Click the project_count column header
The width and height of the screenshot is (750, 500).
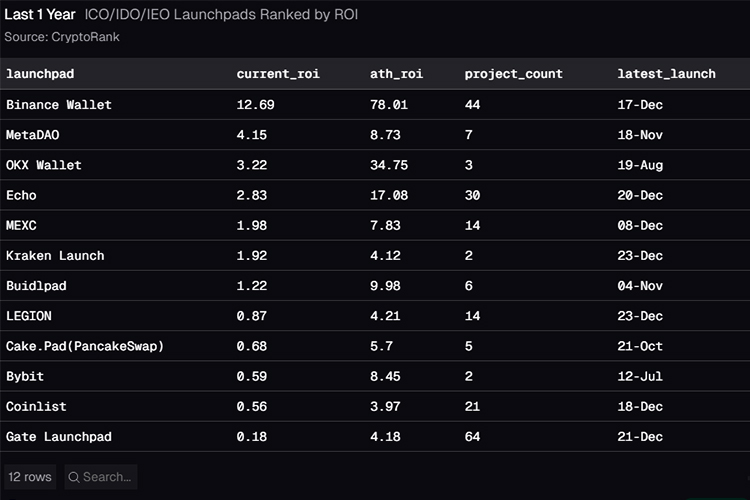pos(513,74)
